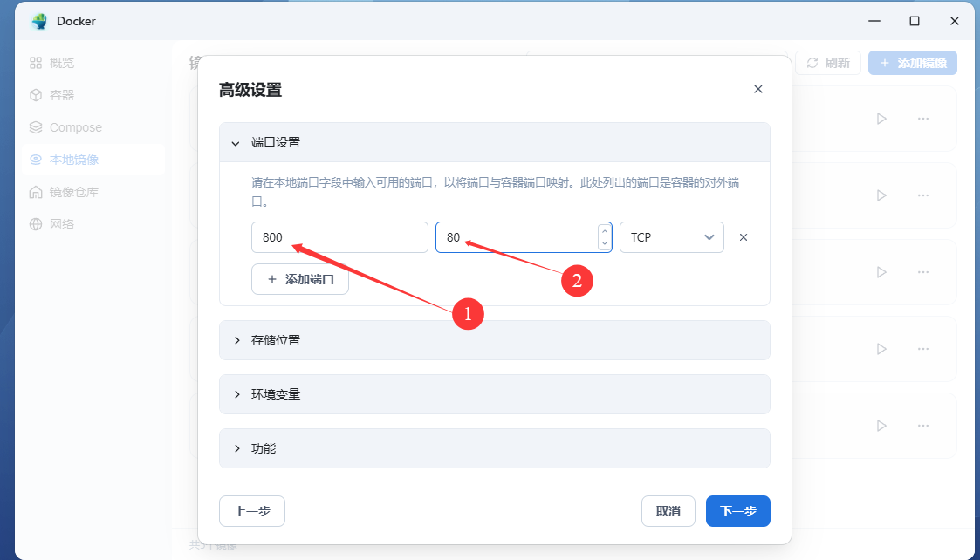Increase container port with up stepper

(x=605, y=231)
